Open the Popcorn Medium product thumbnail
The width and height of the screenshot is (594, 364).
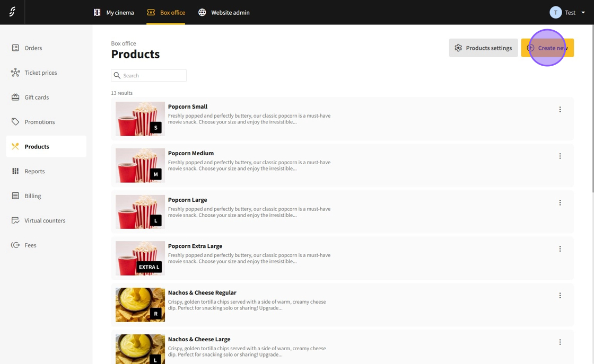pos(140,165)
